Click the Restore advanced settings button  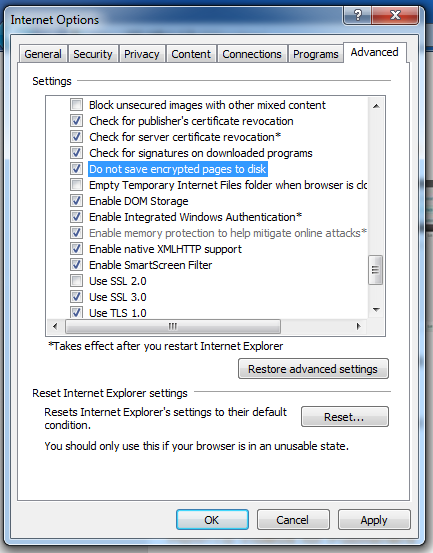coord(313,369)
